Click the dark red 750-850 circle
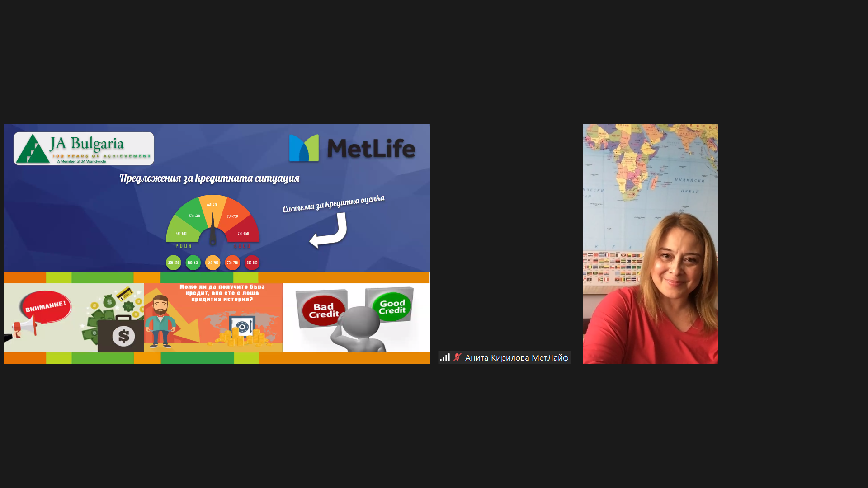Viewport: 868px width, 488px height. coord(252,263)
